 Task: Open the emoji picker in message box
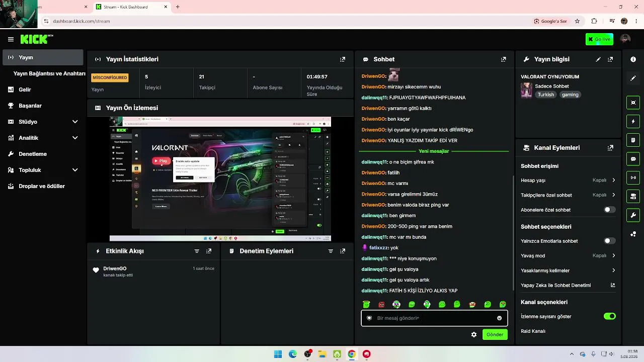(499, 318)
